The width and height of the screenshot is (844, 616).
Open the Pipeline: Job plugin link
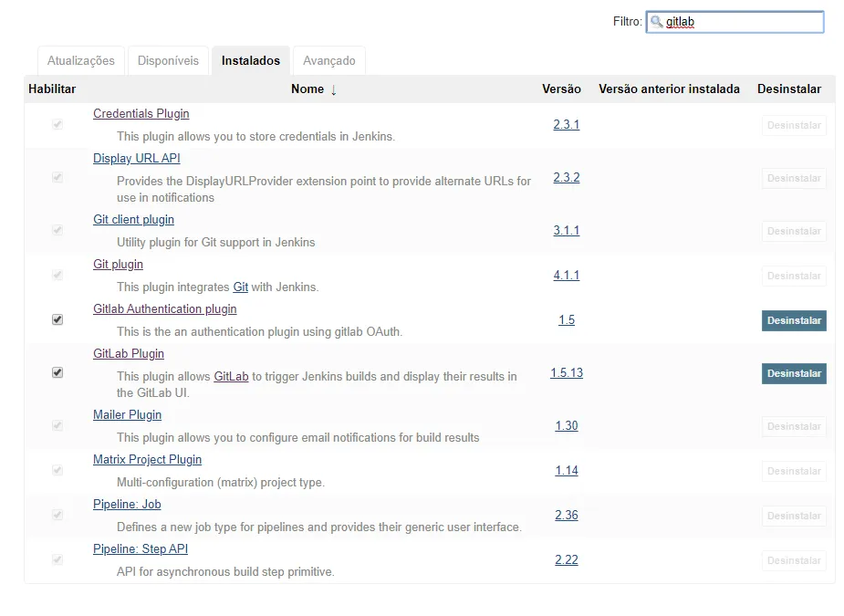[x=127, y=505]
